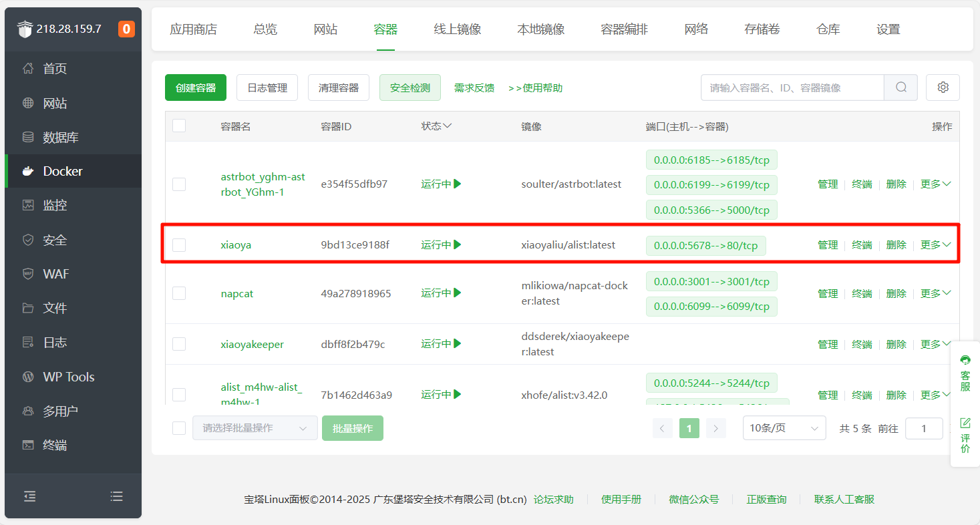The height and width of the screenshot is (525, 980).
Task: Click the Docker whale sidebar icon
Action: coord(28,172)
